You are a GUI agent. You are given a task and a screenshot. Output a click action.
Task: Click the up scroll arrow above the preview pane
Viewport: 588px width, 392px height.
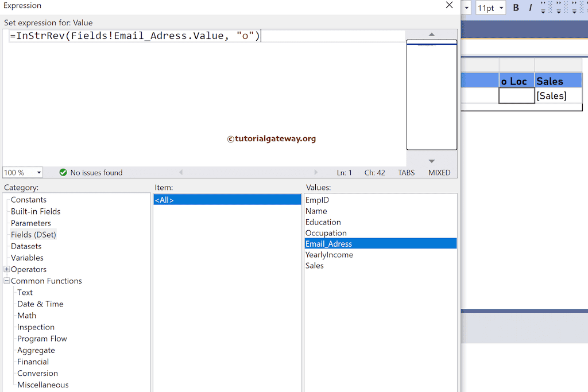431,34
